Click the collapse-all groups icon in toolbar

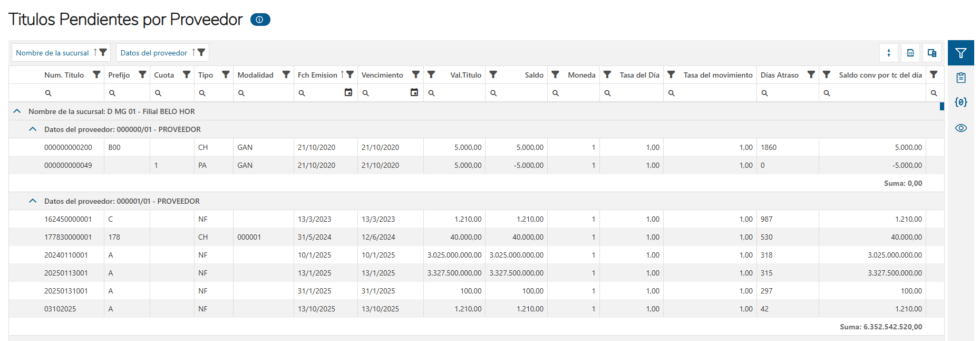[x=889, y=53]
